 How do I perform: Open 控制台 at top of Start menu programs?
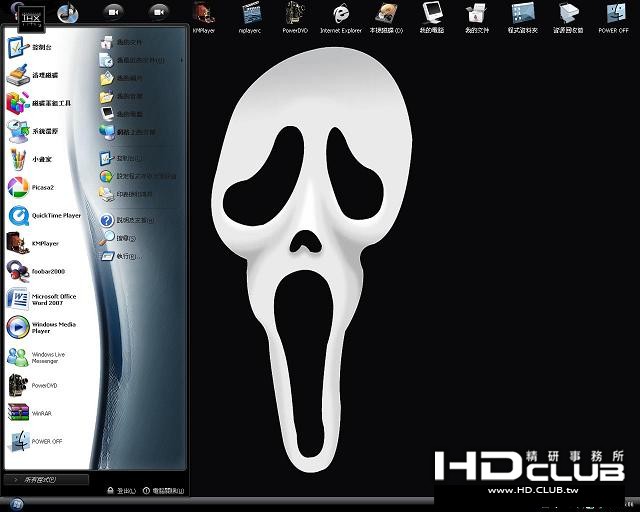29,47
